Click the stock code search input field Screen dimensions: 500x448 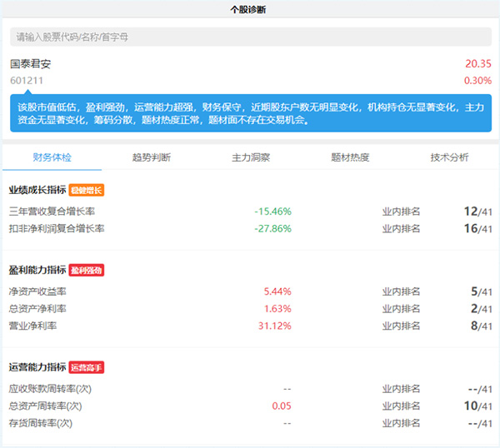click(250, 37)
